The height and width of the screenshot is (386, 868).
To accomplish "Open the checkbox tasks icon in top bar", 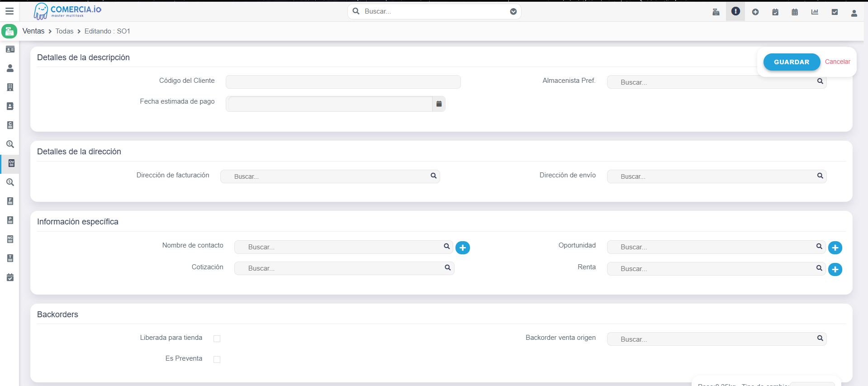I will point(835,12).
